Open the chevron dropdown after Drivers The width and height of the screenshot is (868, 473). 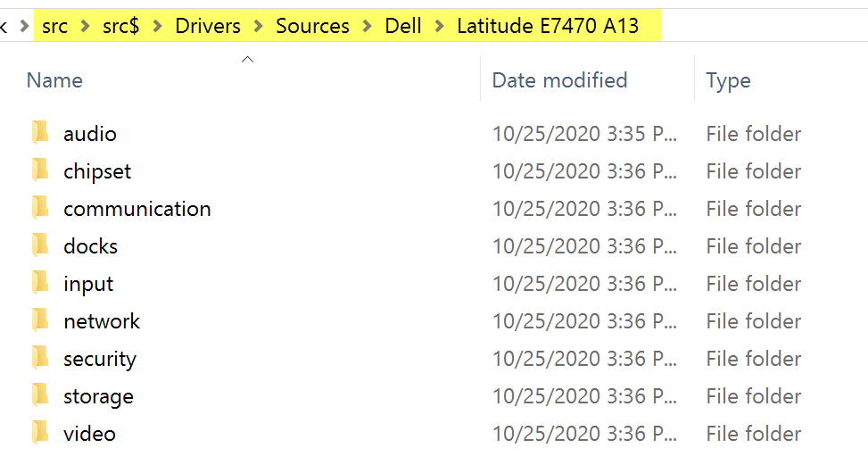tap(259, 27)
